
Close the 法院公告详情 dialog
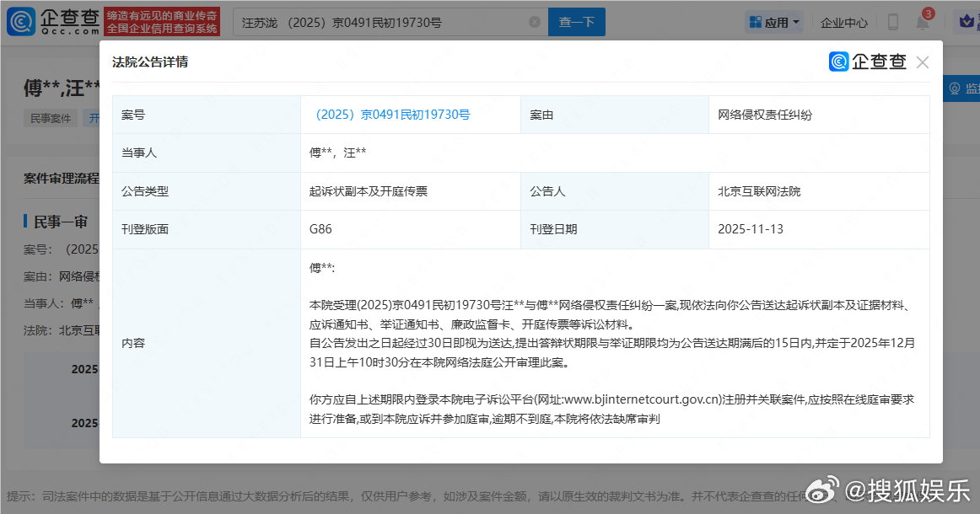pyautogui.click(x=923, y=62)
